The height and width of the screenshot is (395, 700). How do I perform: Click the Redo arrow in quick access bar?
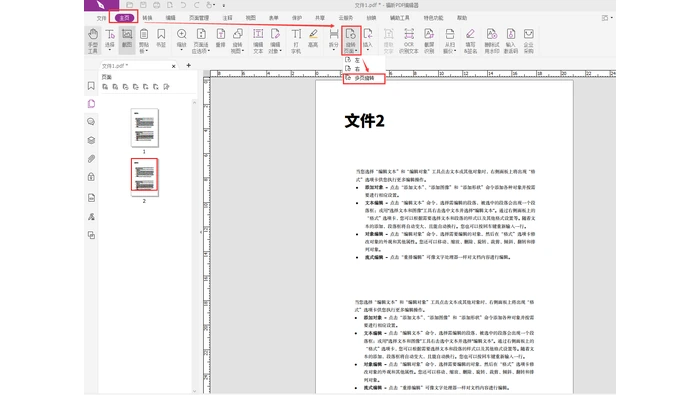coord(196,5)
